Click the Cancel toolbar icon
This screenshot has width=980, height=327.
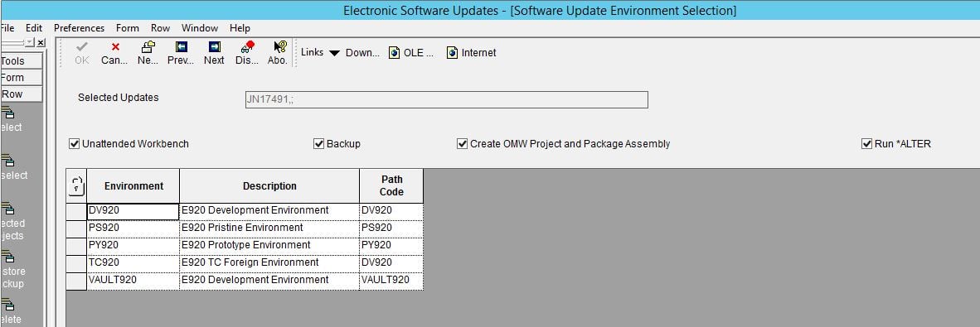pyautogui.click(x=115, y=47)
